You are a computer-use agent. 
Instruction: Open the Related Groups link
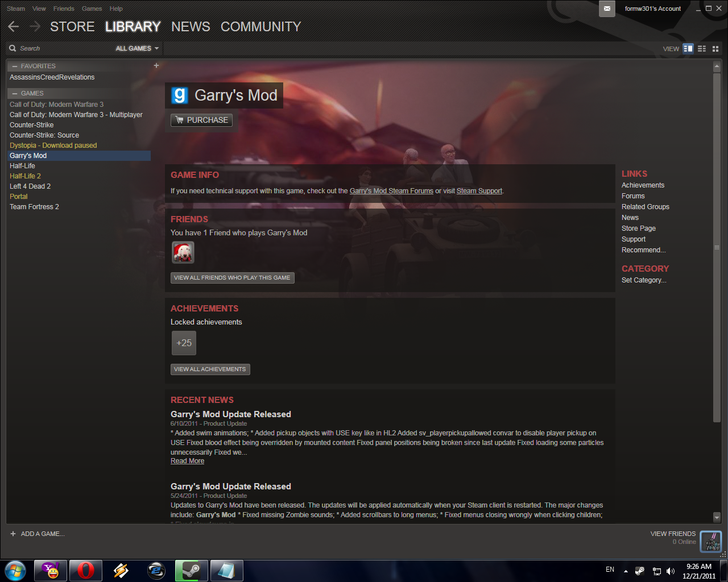click(646, 207)
